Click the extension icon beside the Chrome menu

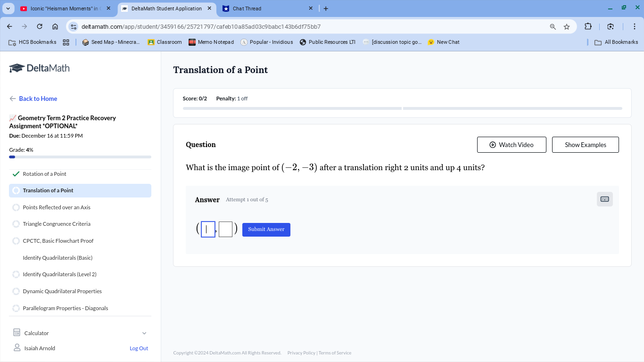tap(611, 26)
